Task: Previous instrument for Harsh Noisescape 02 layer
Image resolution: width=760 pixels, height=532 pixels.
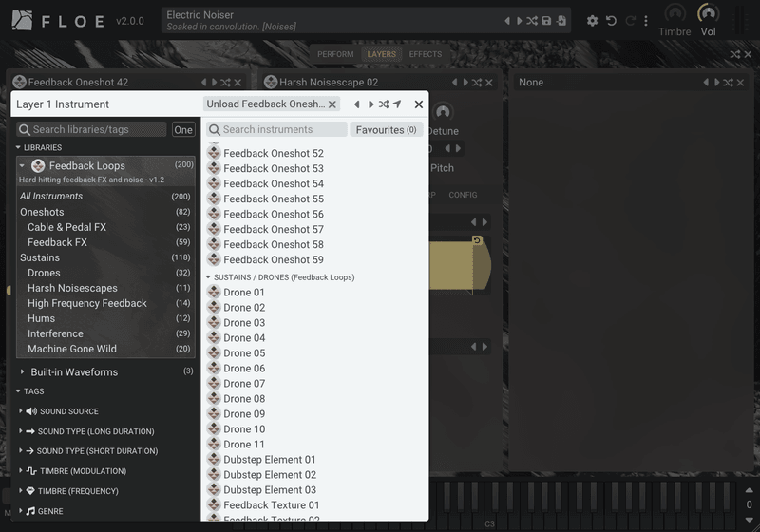Action: (455, 83)
